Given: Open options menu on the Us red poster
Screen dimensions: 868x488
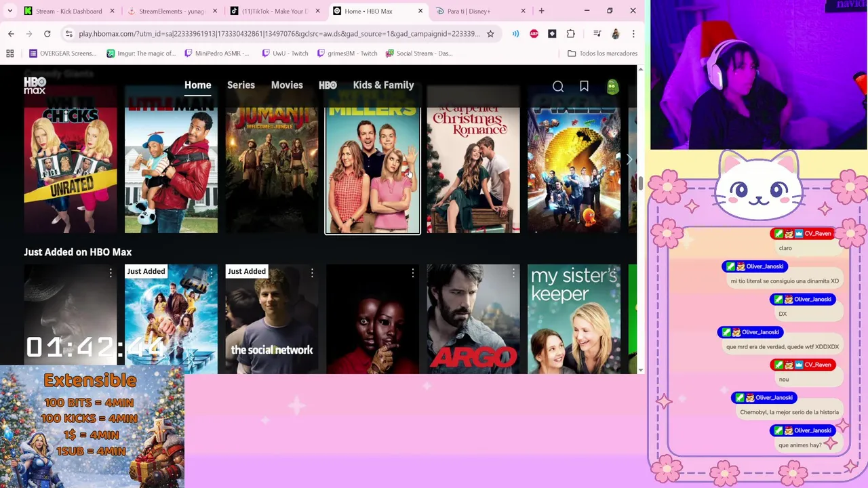Looking at the screenshot, I should 412,272.
